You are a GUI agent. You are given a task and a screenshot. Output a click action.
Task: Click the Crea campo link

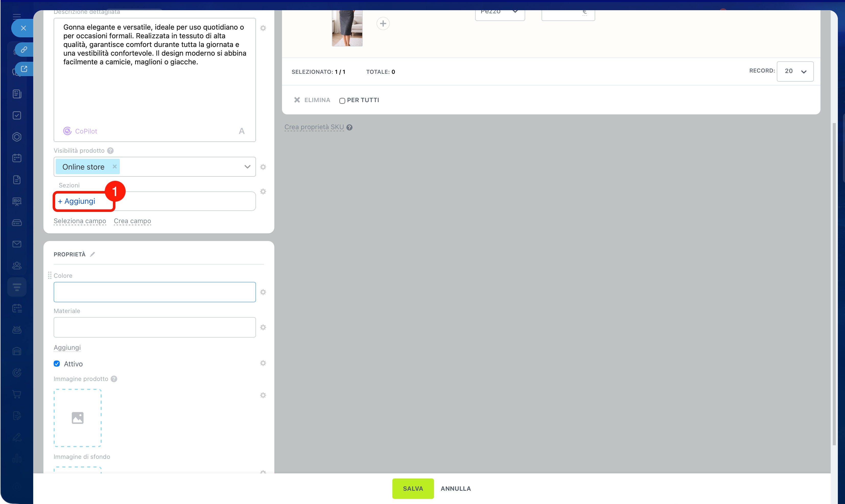(x=132, y=221)
